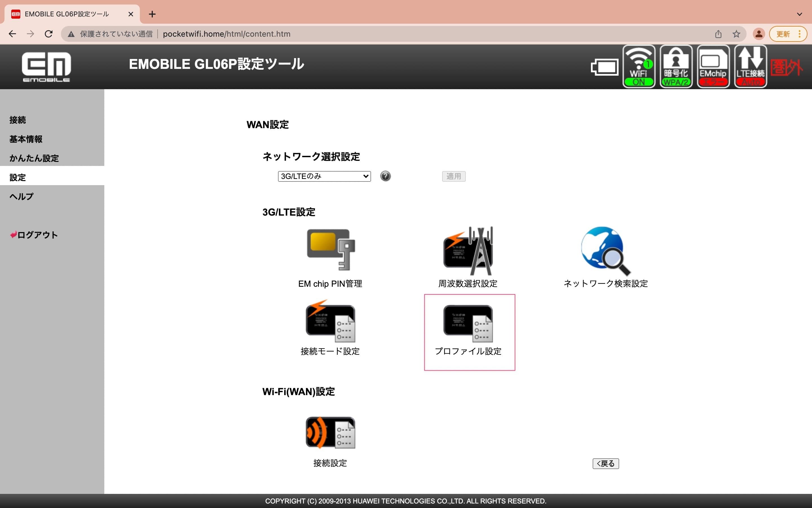Click the share page icon
This screenshot has height=508, width=812.
pyautogui.click(x=718, y=34)
